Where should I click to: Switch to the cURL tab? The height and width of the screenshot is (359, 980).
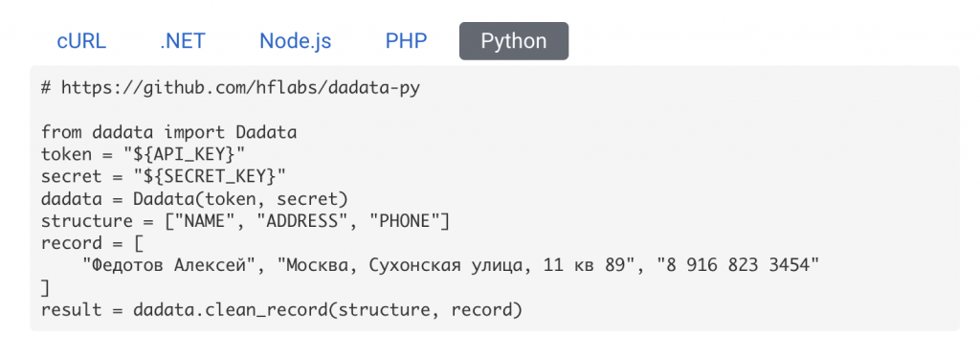pos(81,41)
